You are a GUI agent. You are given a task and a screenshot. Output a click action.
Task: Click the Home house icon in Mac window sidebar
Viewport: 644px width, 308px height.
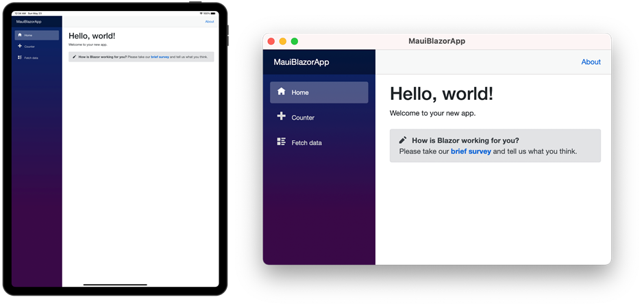click(282, 92)
